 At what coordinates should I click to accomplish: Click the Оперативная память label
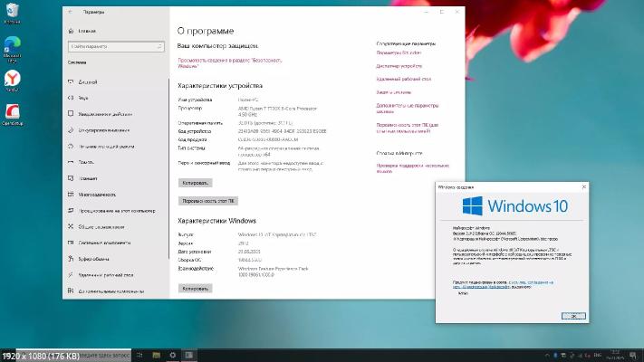[x=200, y=123]
